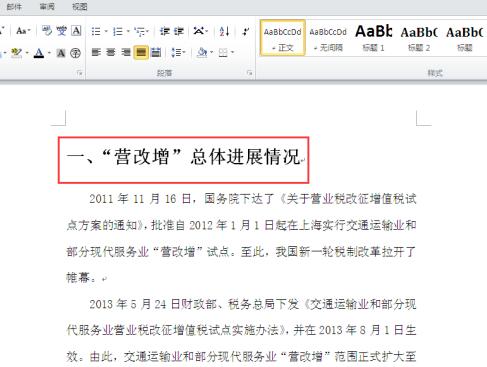Screen dimensions: 487x367
Task: Open the Sort (A-Z) dialog
Action: 224,31
